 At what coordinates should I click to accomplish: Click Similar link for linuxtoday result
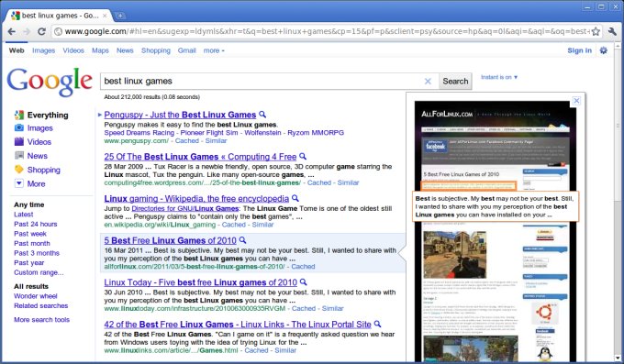tap(332, 308)
